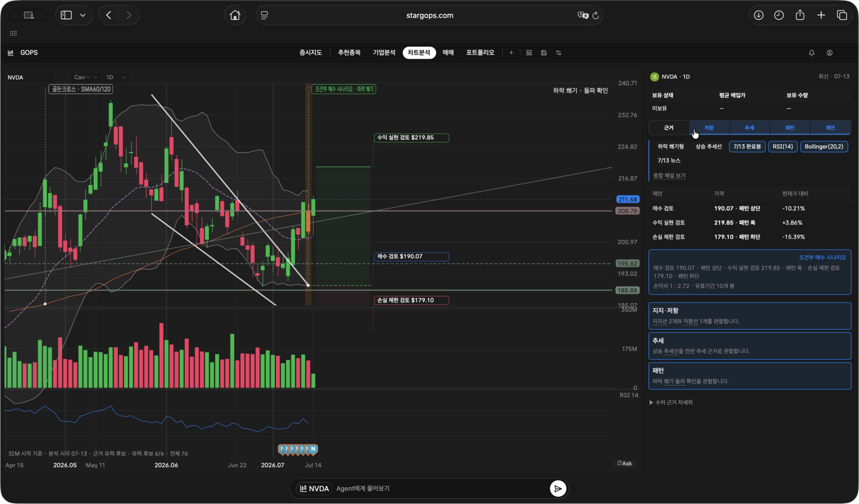Open the 포트폴리오 tab

click(x=480, y=52)
